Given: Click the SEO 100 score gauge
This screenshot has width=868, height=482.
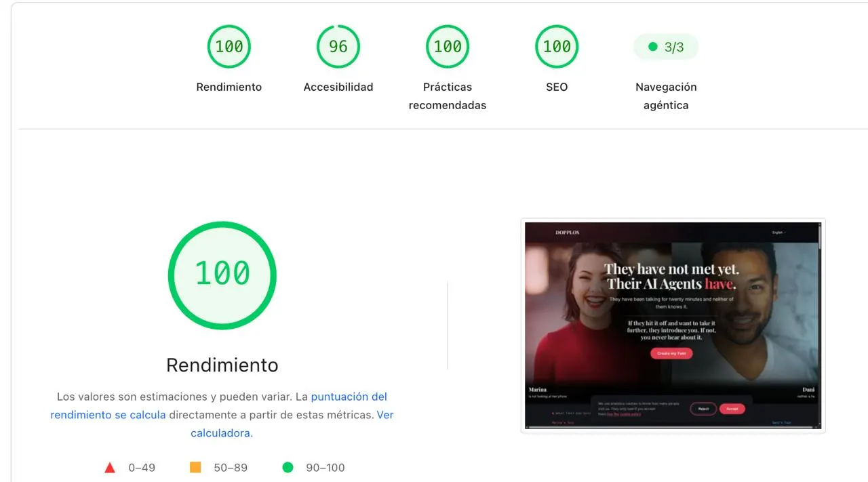Looking at the screenshot, I should click(x=557, y=47).
